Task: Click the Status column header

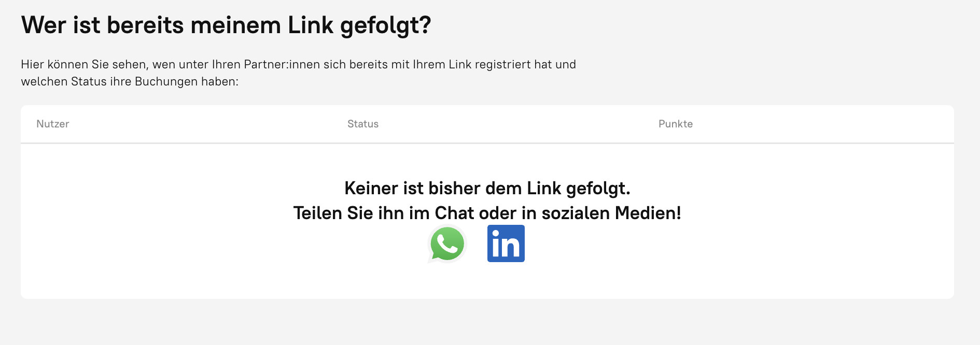Action: click(x=363, y=124)
